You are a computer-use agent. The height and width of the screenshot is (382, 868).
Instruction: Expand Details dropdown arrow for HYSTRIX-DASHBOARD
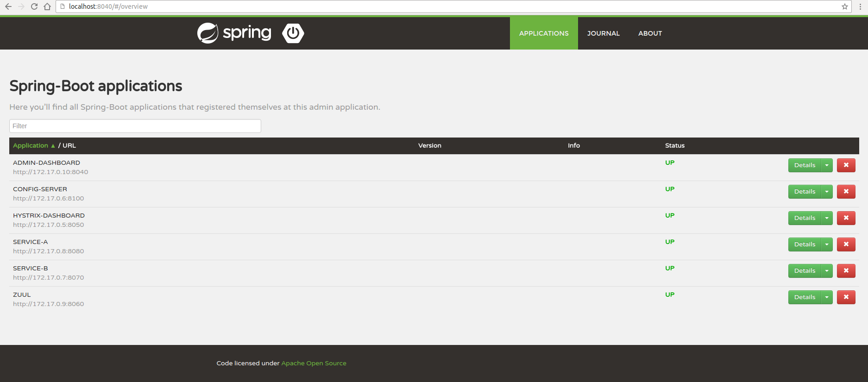pyautogui.click(x=827, y=218)
